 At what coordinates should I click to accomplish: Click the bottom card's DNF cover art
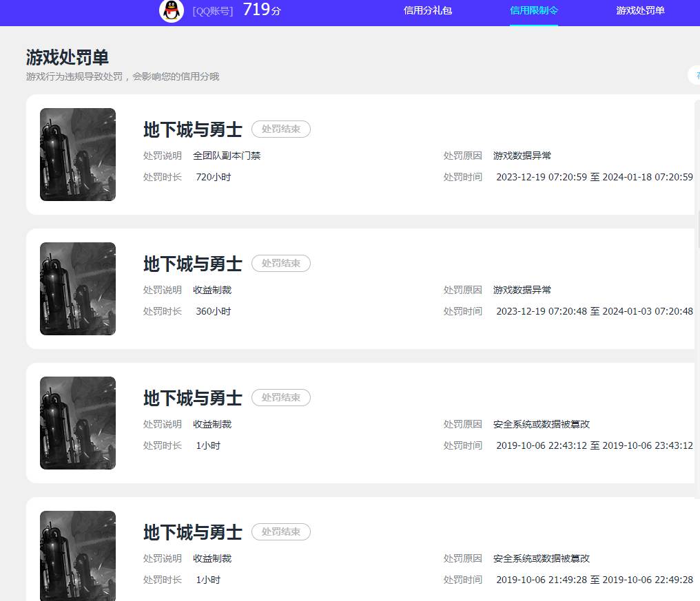click(77, 556)
